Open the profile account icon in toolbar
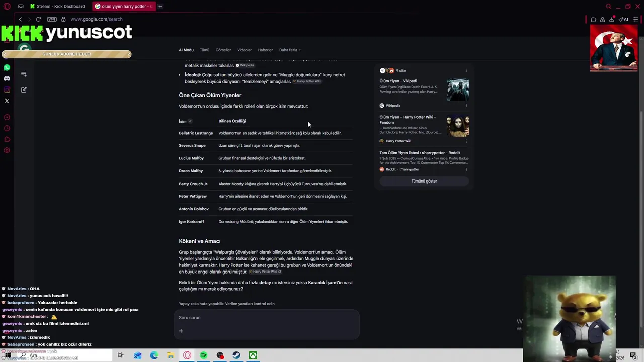 (x=602, y=19)
